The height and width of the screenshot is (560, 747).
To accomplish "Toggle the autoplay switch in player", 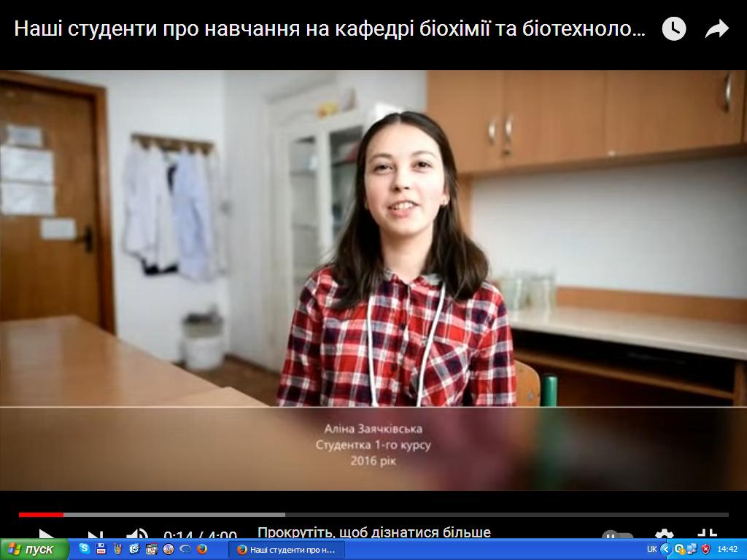I will (617, 535).
